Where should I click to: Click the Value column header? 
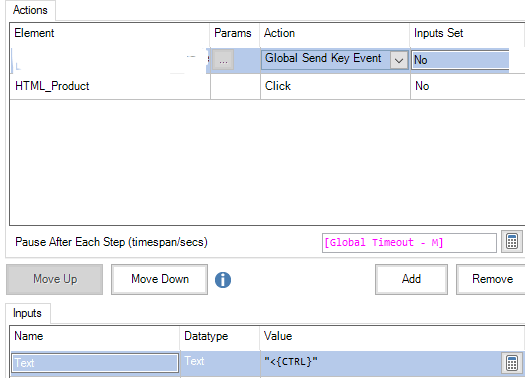coord(392,336)
